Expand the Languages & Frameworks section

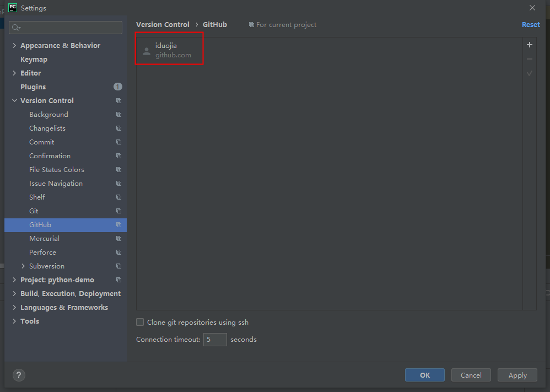[x=14, y=308]
